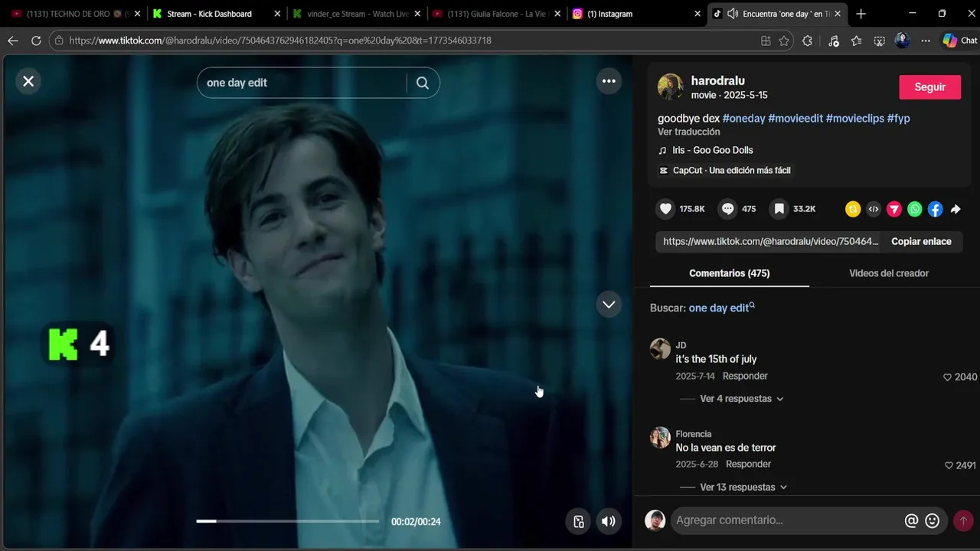Select Videos del creador tab
Screen dimensions: 980x551
pos(889,273)
